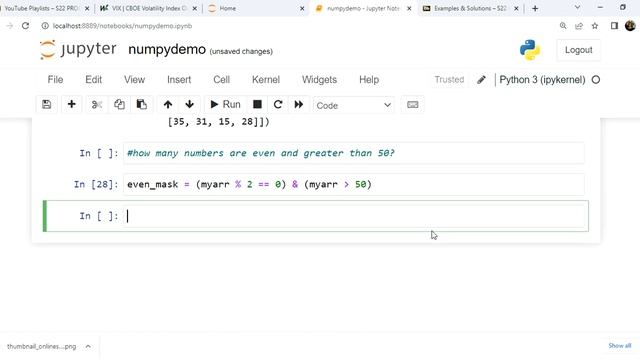The width and height of the screenshot is (640, 360).
Task: Open the browser zoom icon
Action: [563, 26]
